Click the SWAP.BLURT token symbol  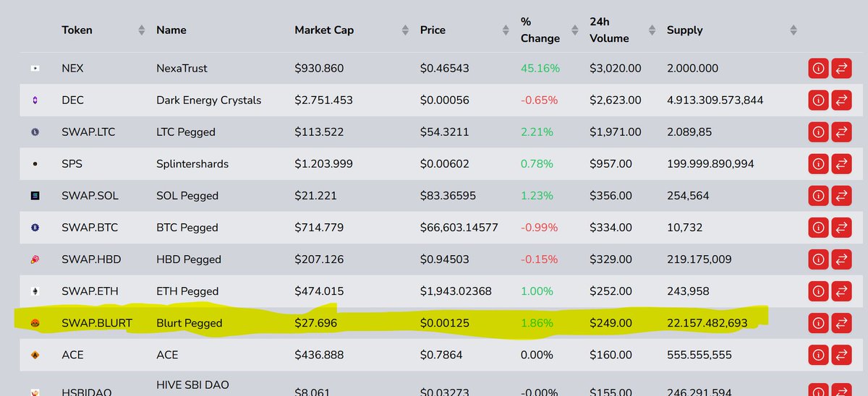point(97,323)
